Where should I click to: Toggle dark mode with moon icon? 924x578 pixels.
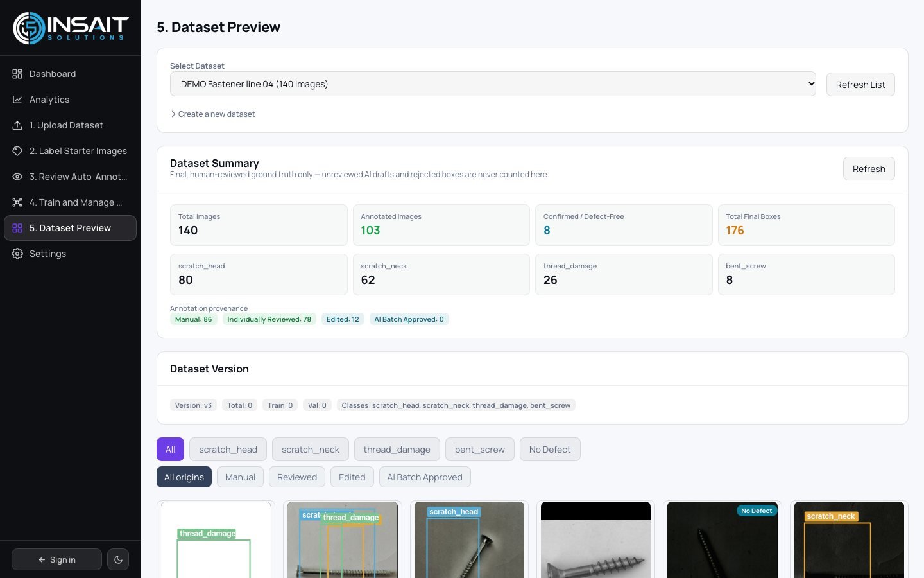point(118,559)
